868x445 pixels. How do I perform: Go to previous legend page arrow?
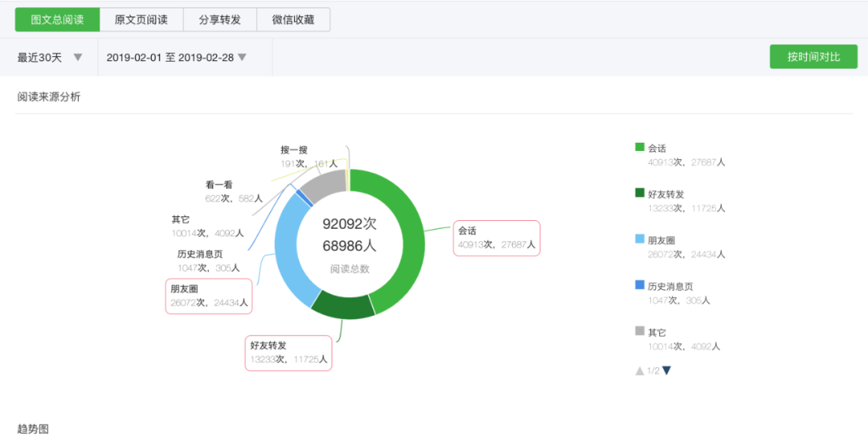(x=640, y=370)
